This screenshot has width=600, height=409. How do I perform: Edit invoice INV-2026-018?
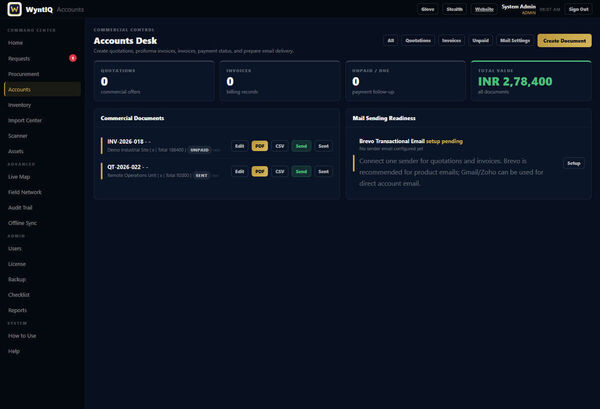tap(240, 146)
